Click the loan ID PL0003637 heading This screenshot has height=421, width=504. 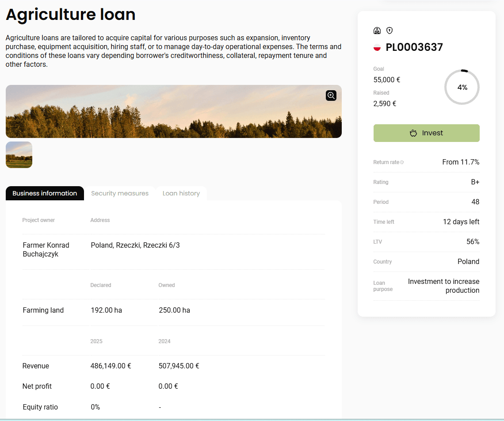click(x=414, y=47)
